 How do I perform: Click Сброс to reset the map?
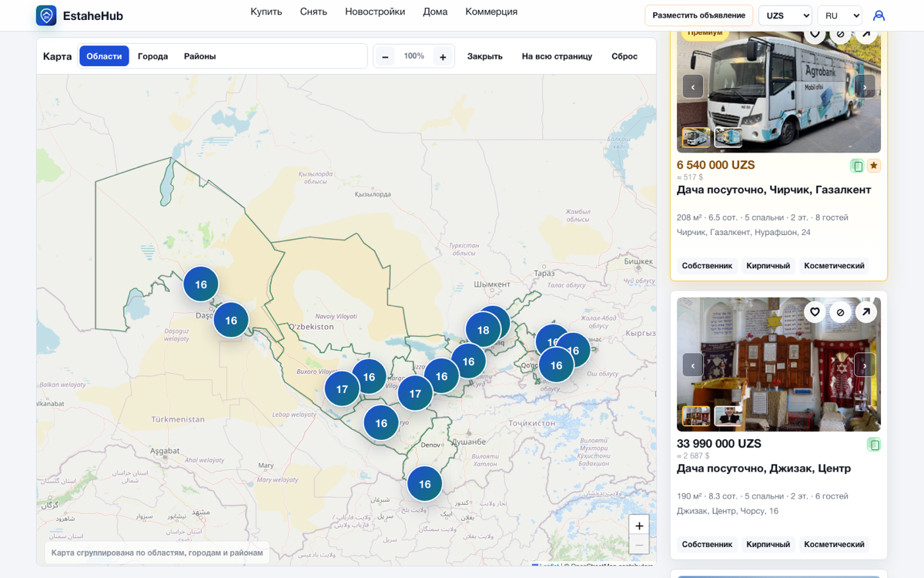624,56
